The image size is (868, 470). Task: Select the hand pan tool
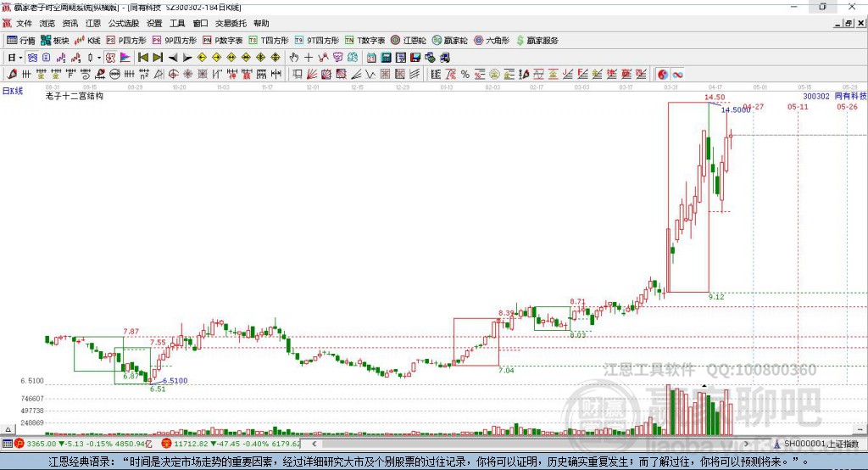click(x=293, y=58)
